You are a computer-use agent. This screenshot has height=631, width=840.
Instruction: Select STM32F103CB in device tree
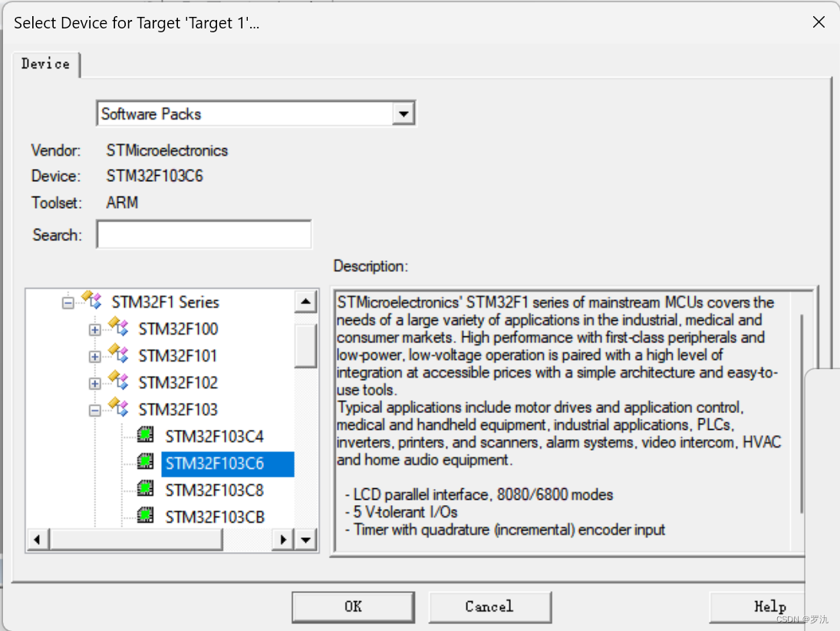214,517
